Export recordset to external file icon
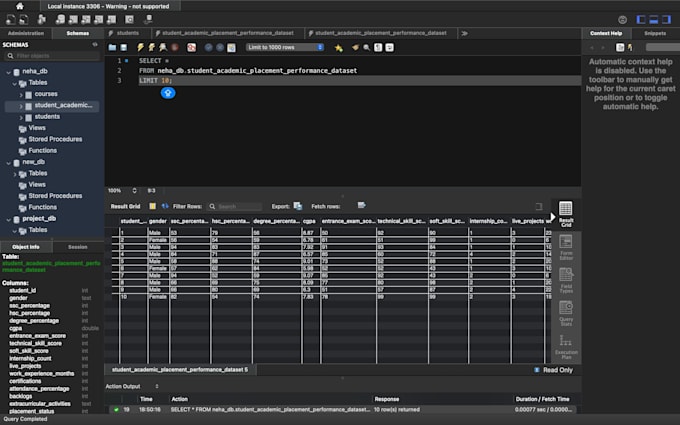This screenshot has height=425, width=680. point(298,206)
